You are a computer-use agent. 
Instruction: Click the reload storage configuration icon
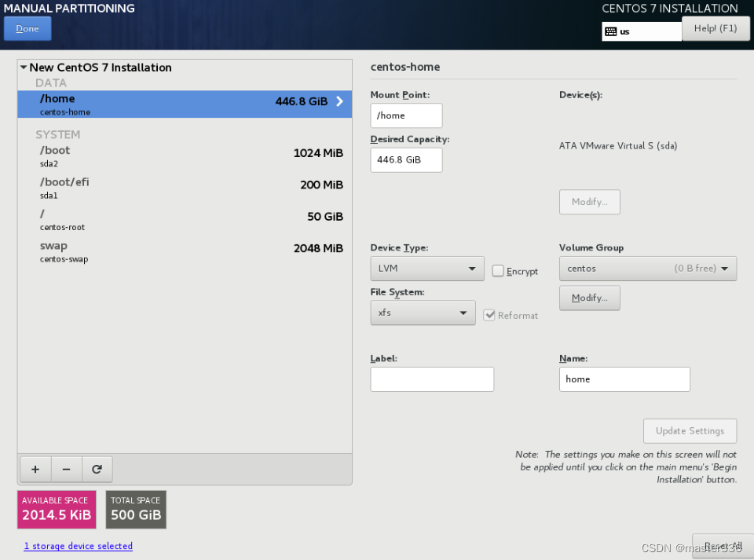[x=97, y=469]
